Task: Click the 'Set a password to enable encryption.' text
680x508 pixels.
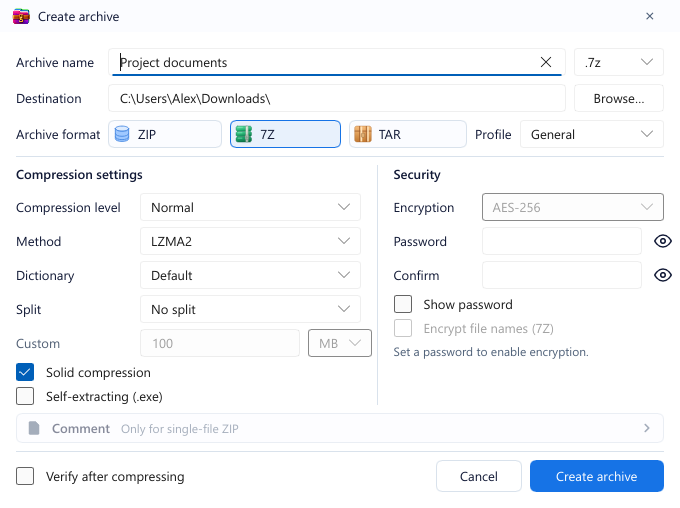Action: [x=490, y=352]
